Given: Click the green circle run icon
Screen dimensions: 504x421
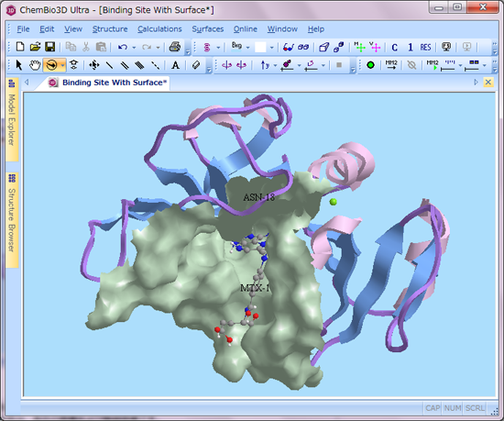Looking at the screenshot, I should click(x=370, y=65).
